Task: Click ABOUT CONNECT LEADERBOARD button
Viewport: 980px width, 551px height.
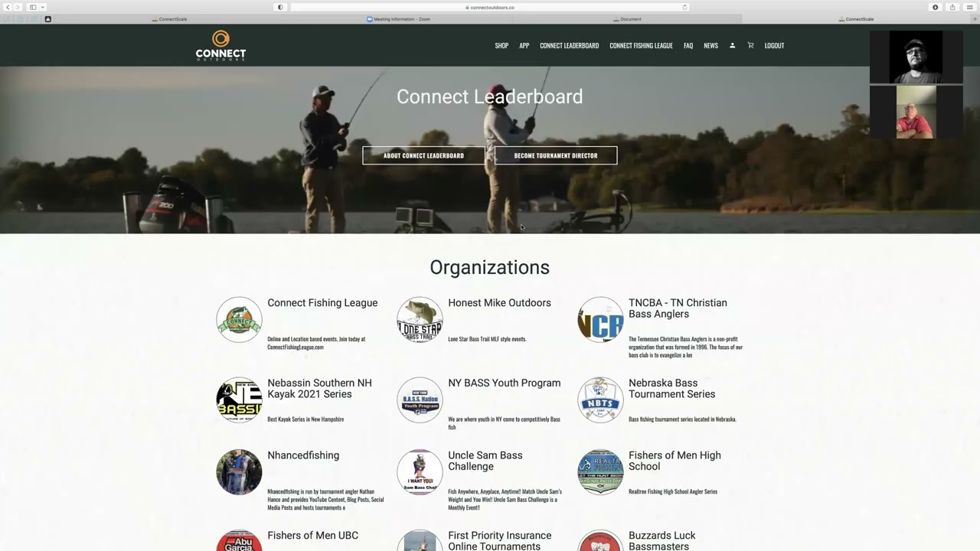Action: pyautogui.click(x=423, y=155)
